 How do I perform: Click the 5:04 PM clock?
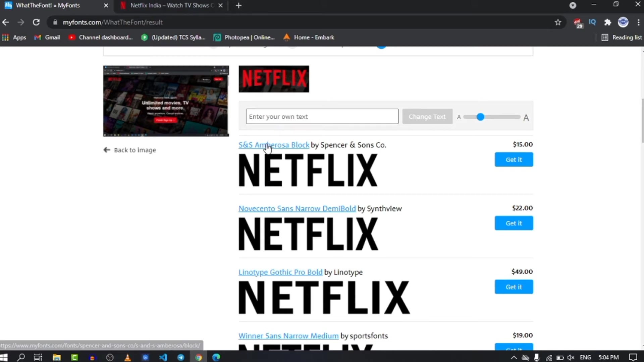[x=608, y=357]
